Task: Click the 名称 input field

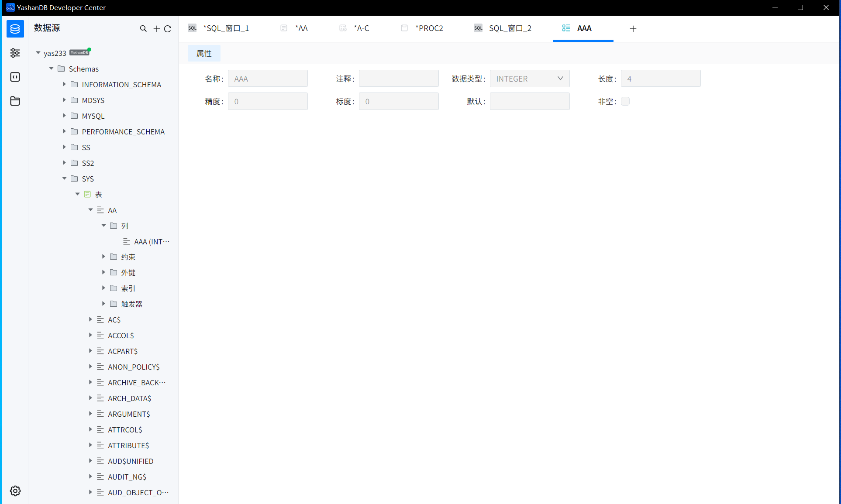Action: tap(268, 79)
